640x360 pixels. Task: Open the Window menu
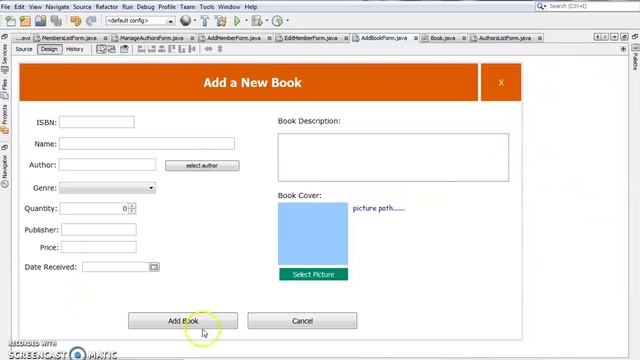(x=229, y=7)
